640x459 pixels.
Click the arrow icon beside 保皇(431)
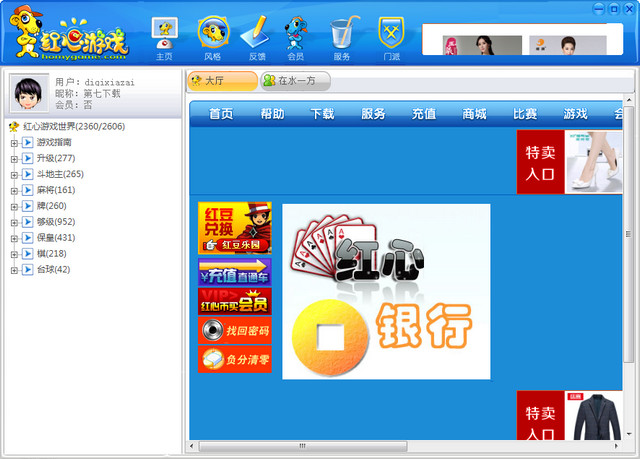coord(27,238)
